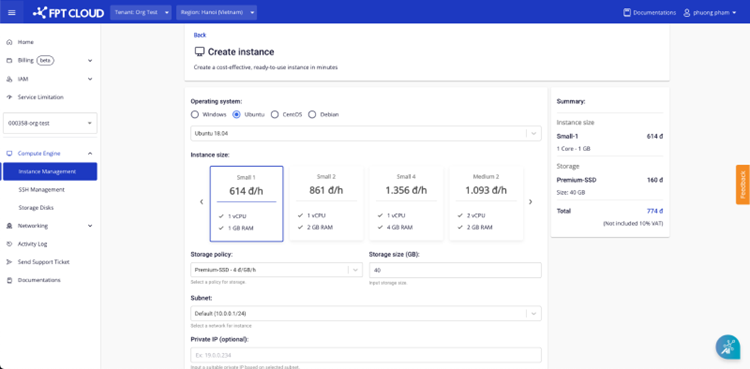
Task: Click the Send Support Ticket icon
Action: click(9, 262)
